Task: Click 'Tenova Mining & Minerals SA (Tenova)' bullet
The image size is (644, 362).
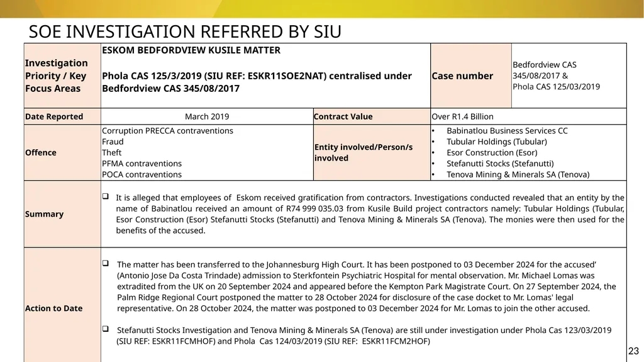Action: coord(518,174)
